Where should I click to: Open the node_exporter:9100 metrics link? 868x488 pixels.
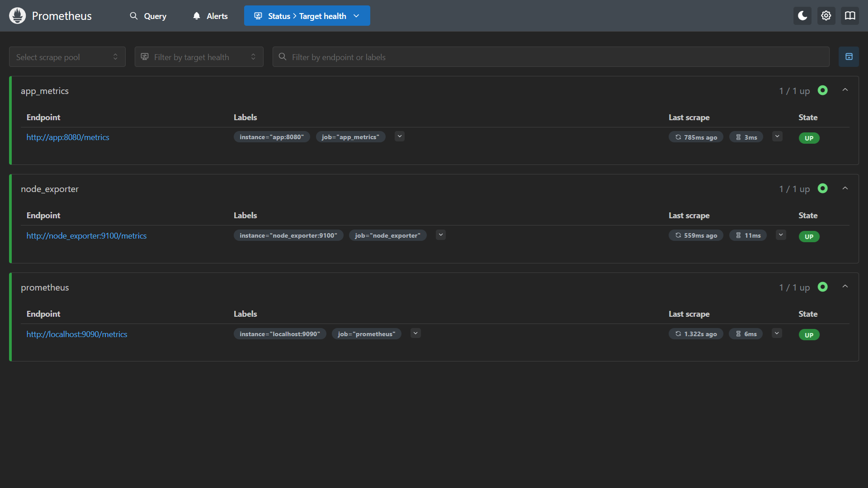coord(86,236)
